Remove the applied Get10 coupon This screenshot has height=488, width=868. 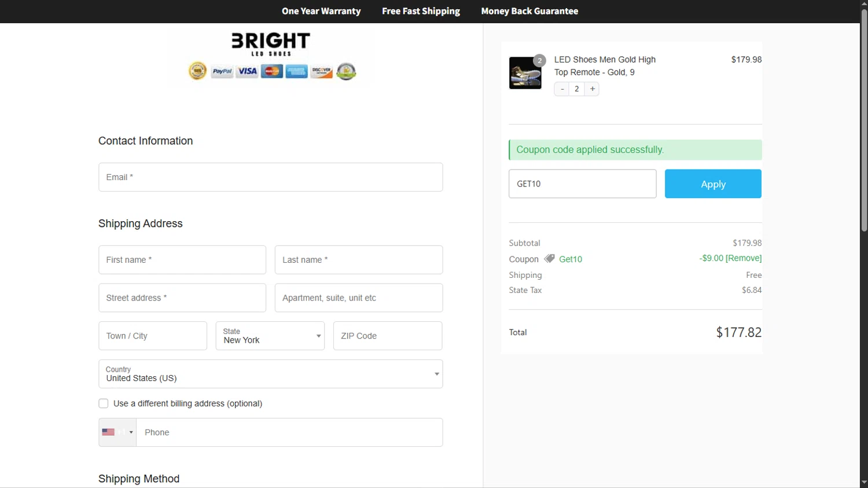(x=744, y=258)
